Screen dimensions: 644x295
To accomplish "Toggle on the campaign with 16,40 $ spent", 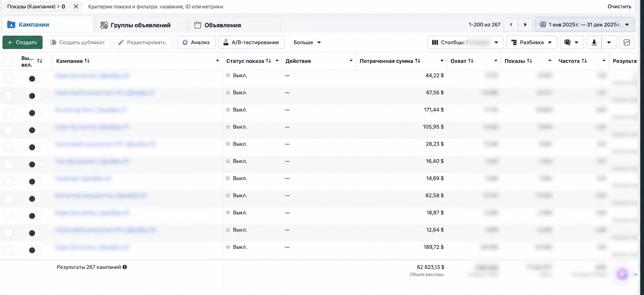I will point(35,164).
